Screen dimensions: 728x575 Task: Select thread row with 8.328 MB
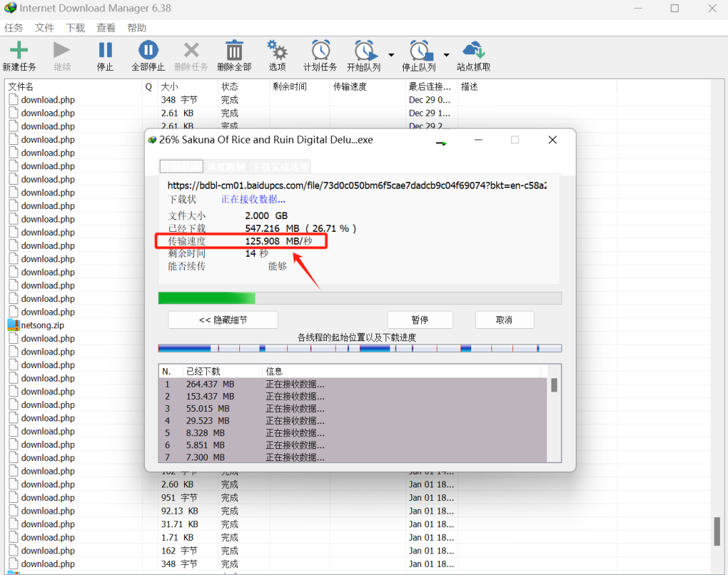(x=353, y=433)
